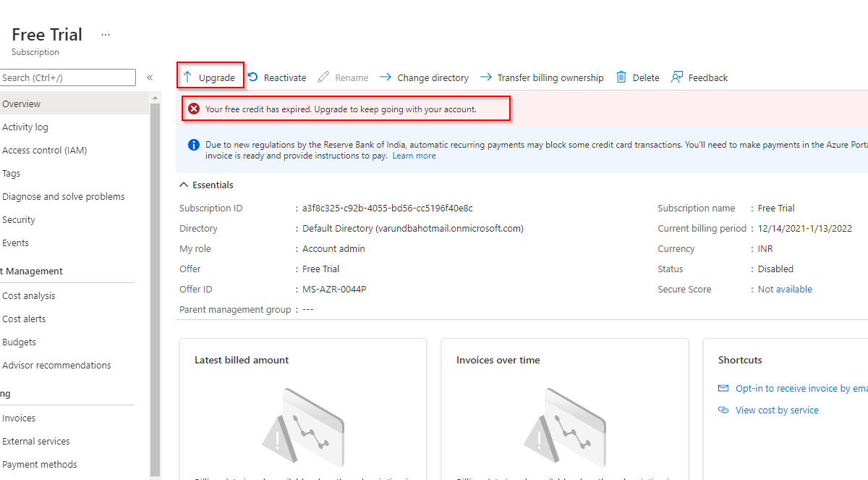This screenshot has width=868, height=480.
Task: Click the free credit expired message
Action: [x=341, y=109]
